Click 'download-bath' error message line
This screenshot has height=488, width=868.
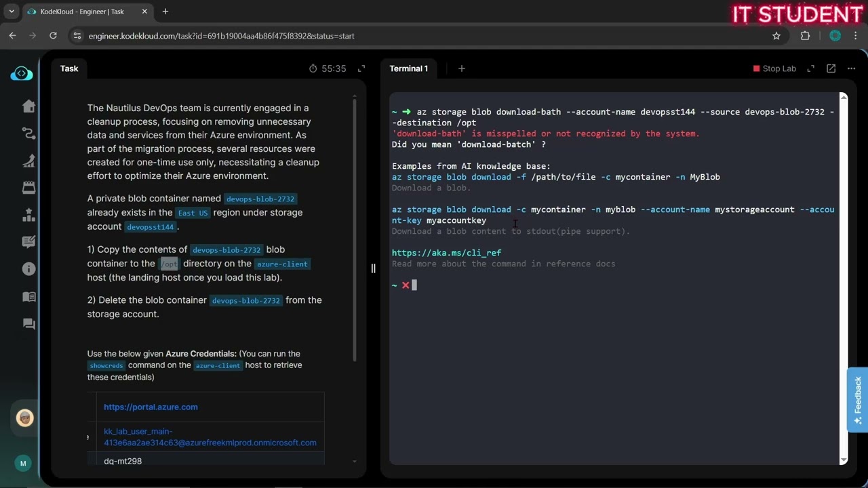[545, 134]
